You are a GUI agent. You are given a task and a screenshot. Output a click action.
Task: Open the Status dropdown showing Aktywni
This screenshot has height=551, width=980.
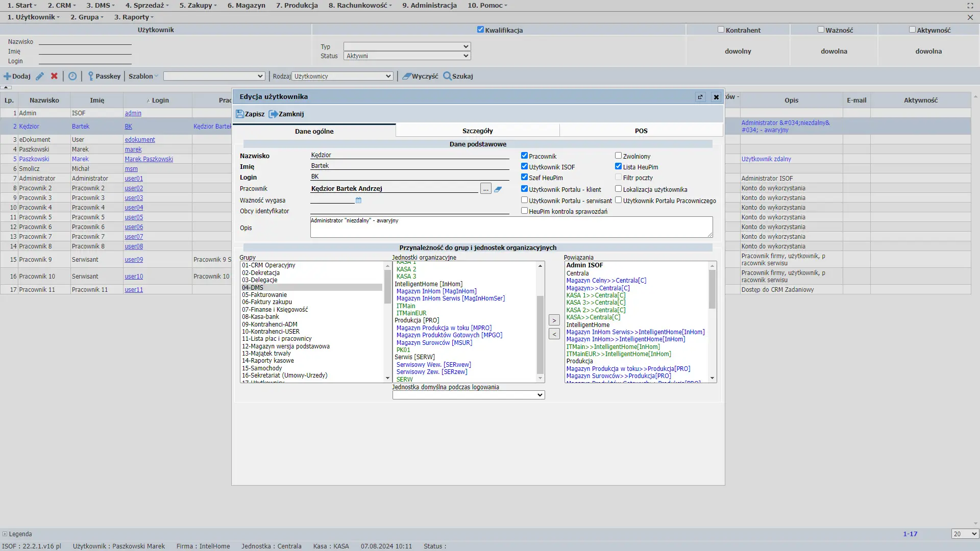pos(407,56)
